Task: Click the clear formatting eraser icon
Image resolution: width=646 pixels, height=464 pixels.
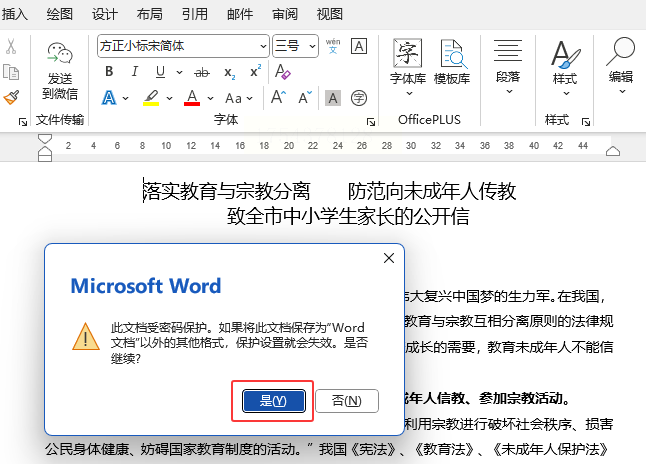Action: point(282,72)
